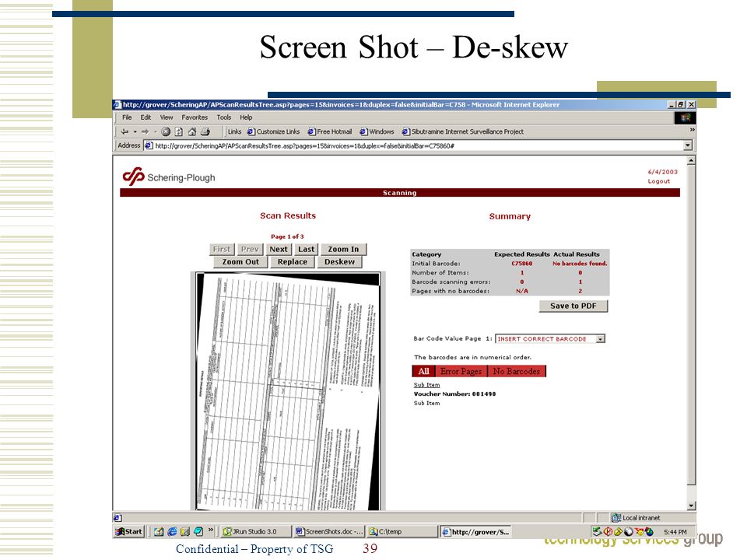The height and width of the screenshot is (560, 747).
Task: Open the INSERT CORRECT BARCODE dropdown
Action: [x=600, y=339]
